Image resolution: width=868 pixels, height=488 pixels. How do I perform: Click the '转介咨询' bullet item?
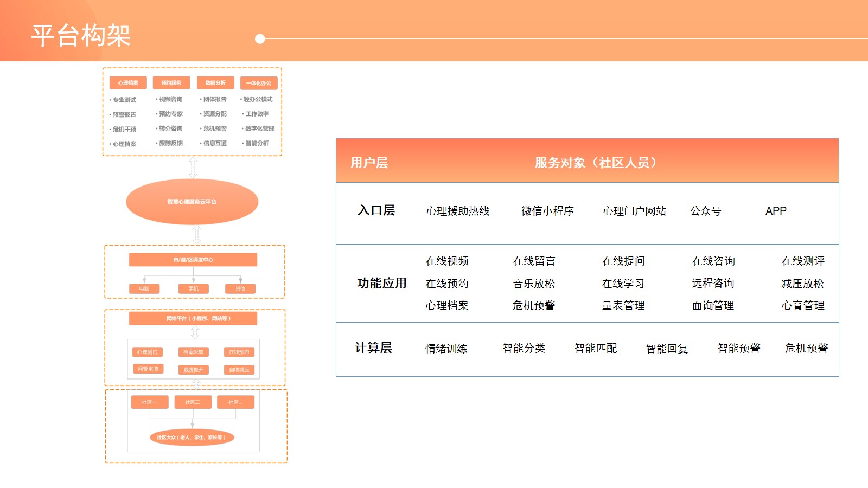[170, 129]
